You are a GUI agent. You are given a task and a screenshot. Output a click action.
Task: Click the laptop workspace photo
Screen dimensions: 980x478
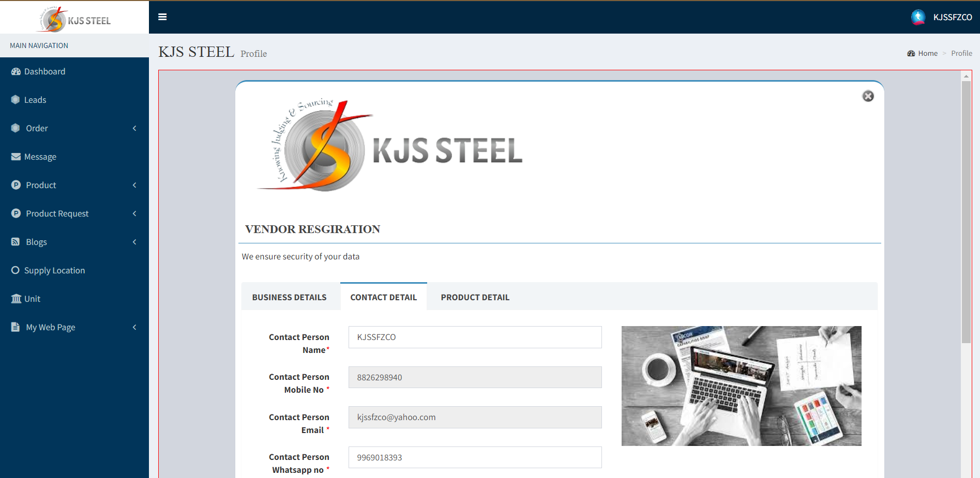click(742, 386)
